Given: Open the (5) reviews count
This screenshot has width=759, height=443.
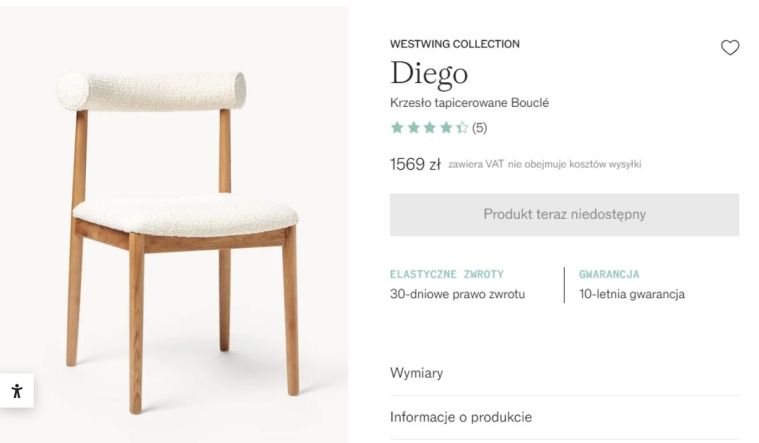Looking at the screenshot, I should point(479,128).
